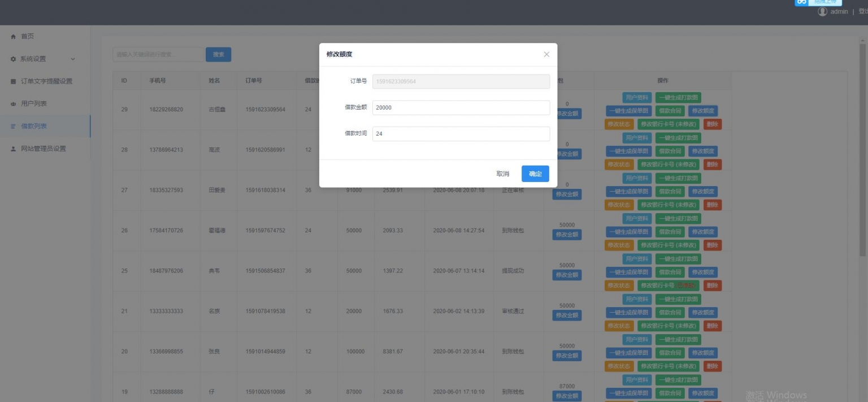Click the 借款时间 input field
This screenshot has width=868, height=402.
pos(461,134)
